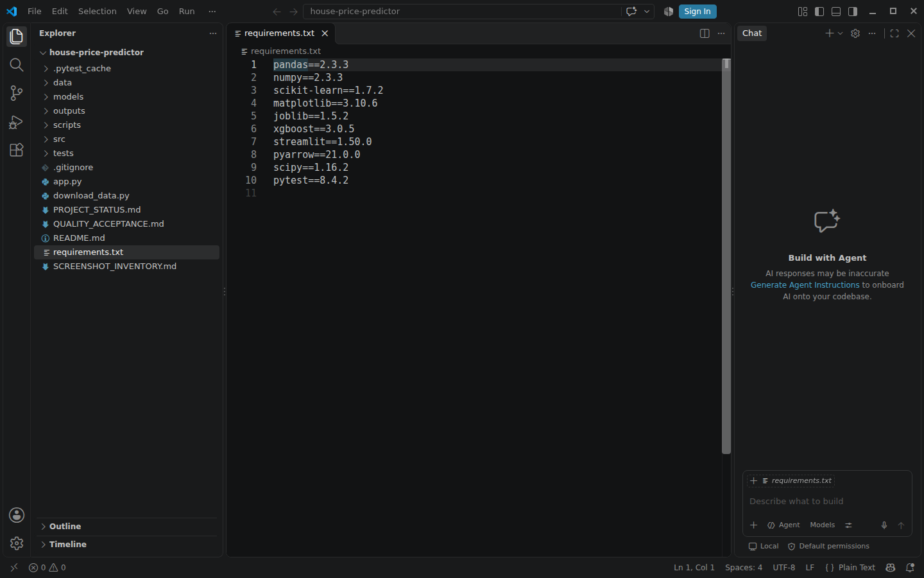Expand the src folder
Screen dimensions: 924x578
tap(126, 139)
